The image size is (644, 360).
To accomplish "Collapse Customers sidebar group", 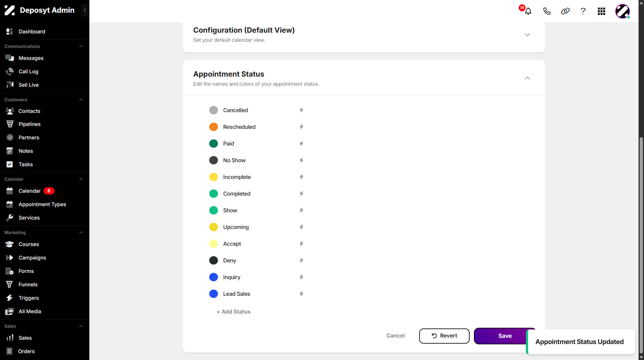I will [81, 100].
